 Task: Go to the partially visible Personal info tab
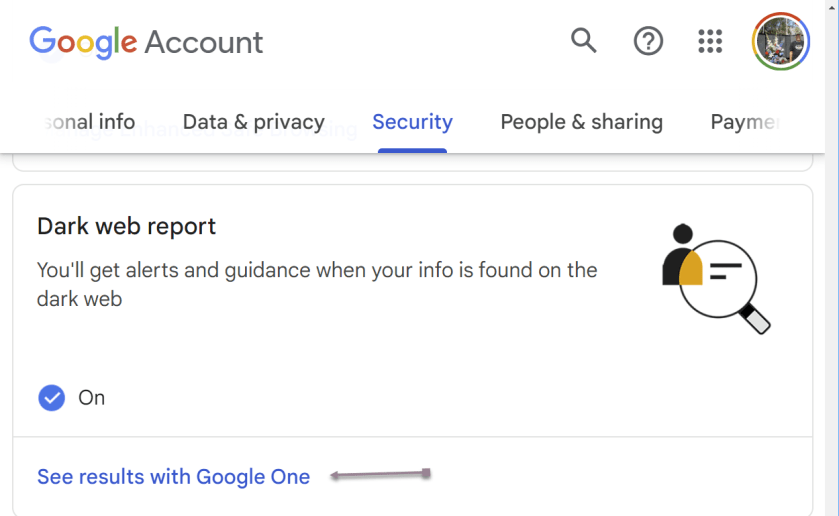tap(88, 122)
